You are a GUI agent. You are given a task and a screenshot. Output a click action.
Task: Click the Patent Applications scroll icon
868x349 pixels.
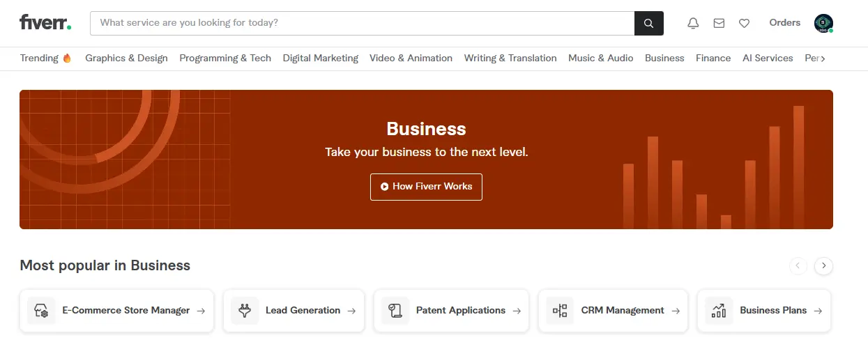click(x=395, y=311)
